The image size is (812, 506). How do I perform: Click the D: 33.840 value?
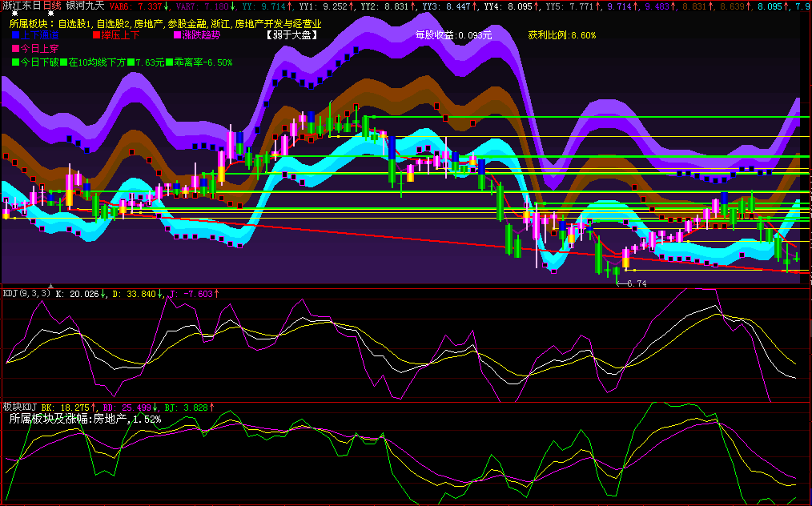click(134, 294)
